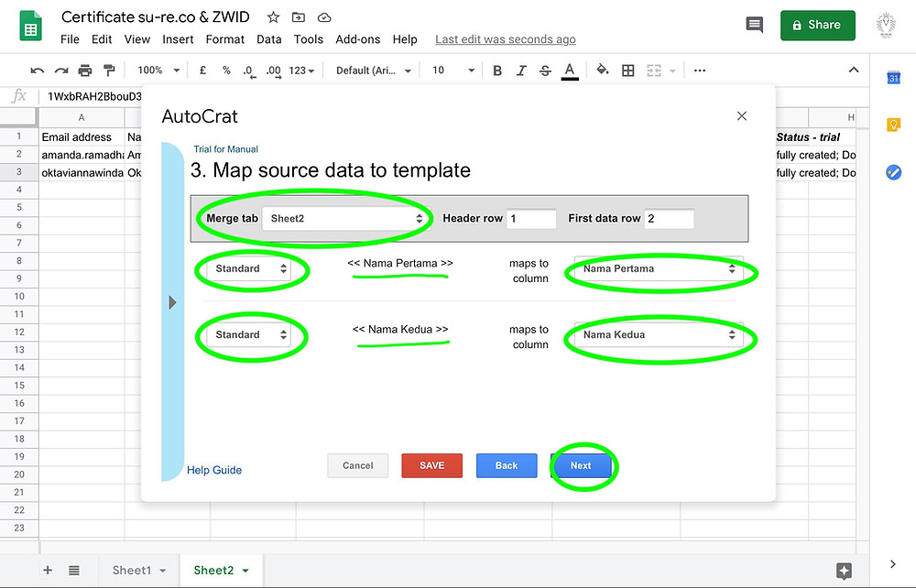The width and height of the screenshot is (916, 588).
Task: Open Google Calendar side panel
Action: 893,77
